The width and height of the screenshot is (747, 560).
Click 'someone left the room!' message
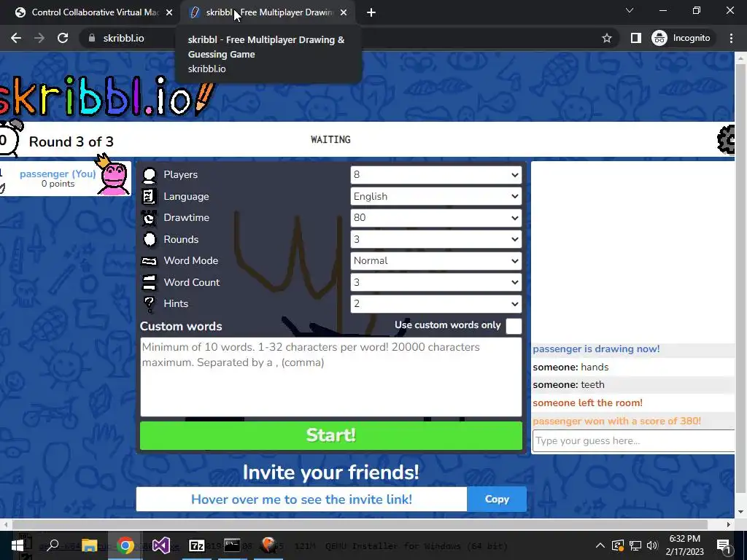587,402
